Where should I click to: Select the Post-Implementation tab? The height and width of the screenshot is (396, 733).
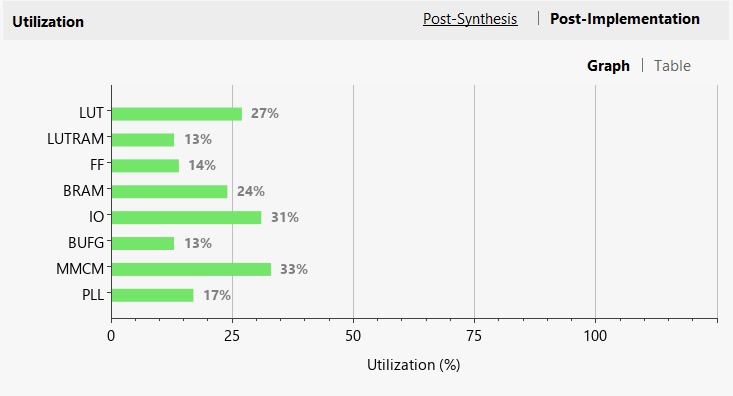[625, 19]
